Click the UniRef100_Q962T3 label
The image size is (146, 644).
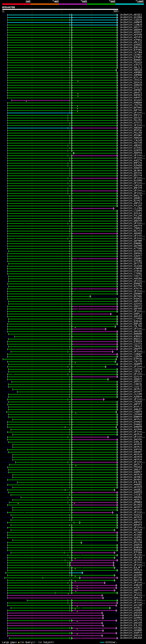click(131, 306)
